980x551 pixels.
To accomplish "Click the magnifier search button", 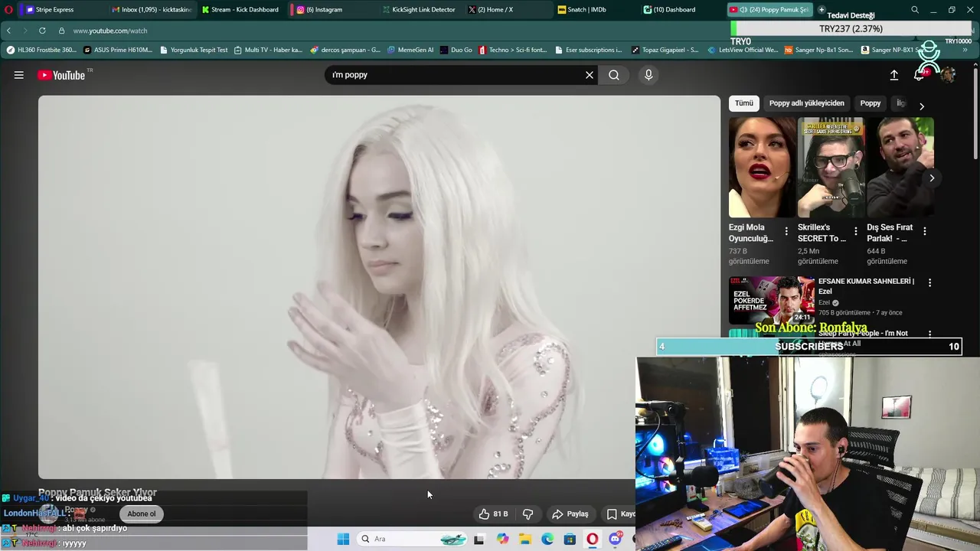I will tap(614, 75).
